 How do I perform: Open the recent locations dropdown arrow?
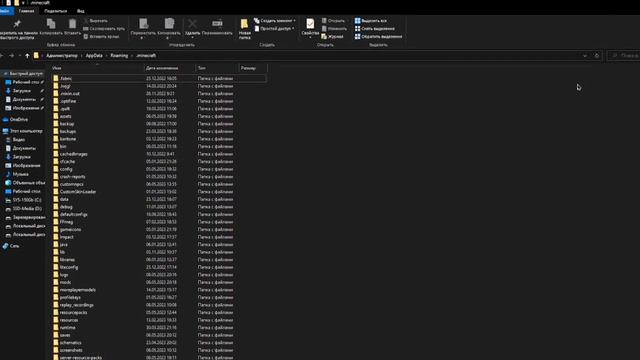pyautogui.click(x=20, y=56)
